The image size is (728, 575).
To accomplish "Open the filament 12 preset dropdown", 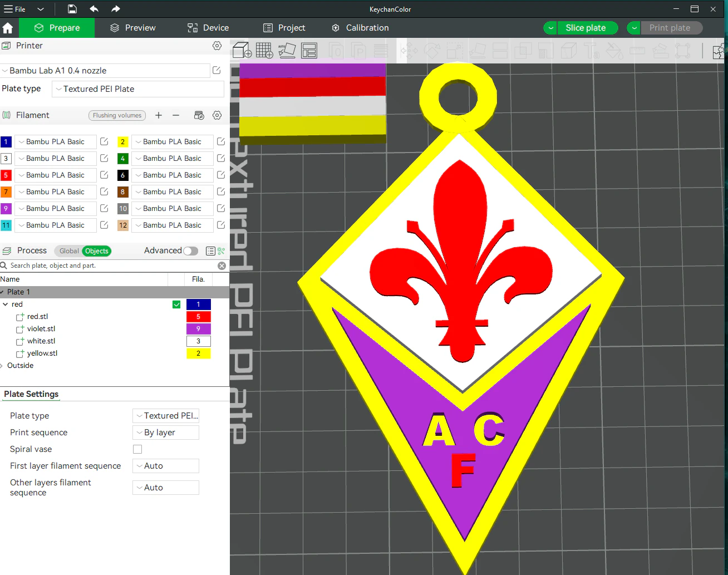I will coord(172,225).
